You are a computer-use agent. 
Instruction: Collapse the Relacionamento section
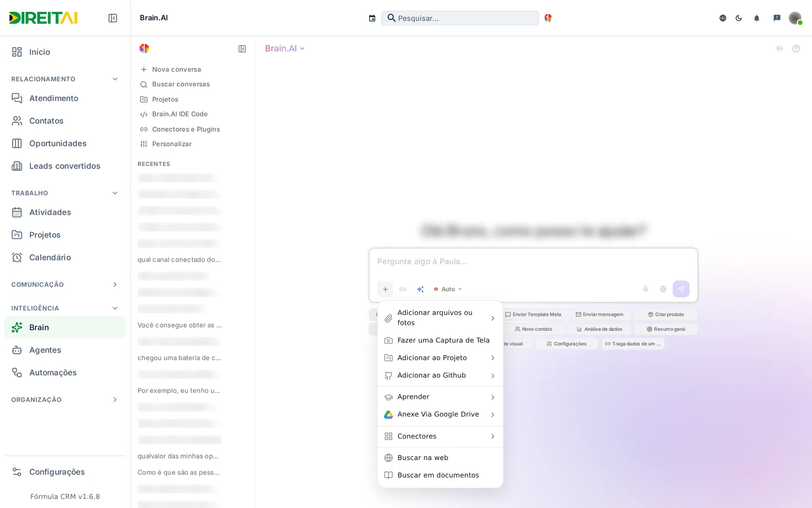[115, 79]
